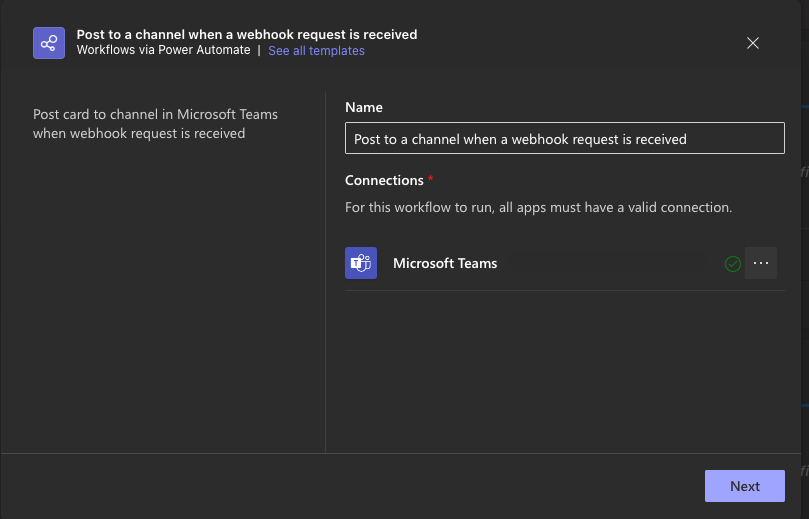Click the Microsoft Teams app icon
The height and width of the screenshot is (519, 809).
coord(361,263)
